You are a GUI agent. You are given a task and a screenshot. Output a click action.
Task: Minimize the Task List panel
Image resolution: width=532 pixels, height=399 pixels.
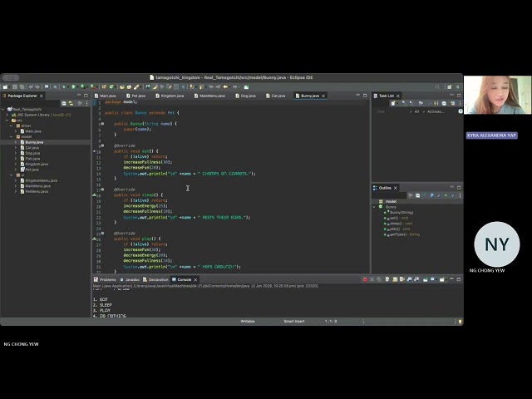[x=453, y=96]
